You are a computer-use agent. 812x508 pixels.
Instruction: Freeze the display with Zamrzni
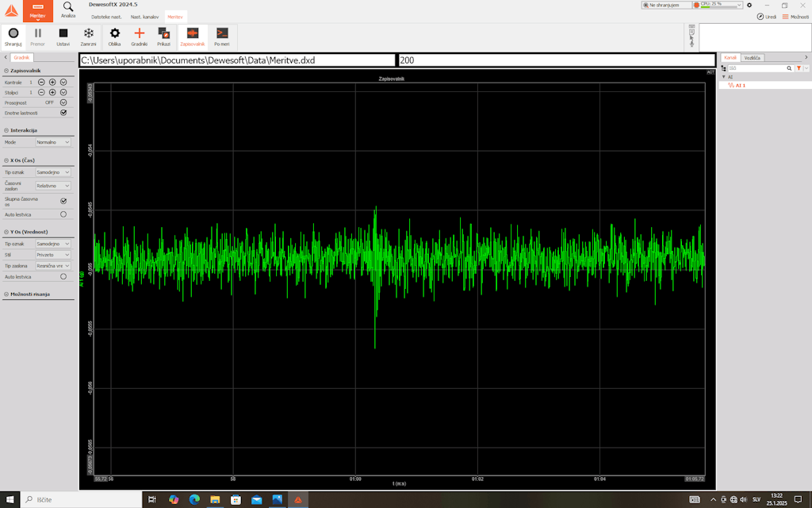tap(89, 37)
